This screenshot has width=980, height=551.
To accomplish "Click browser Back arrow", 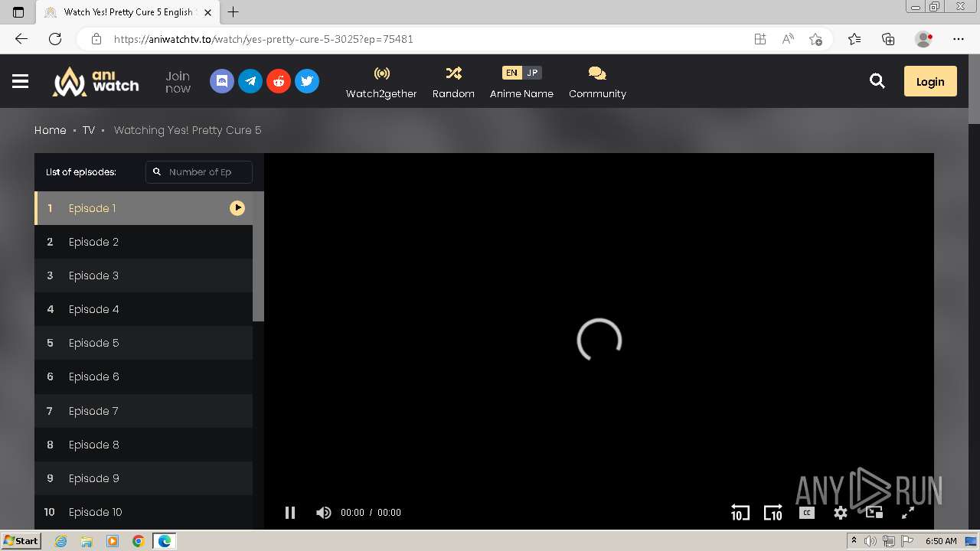I will 21,39.
